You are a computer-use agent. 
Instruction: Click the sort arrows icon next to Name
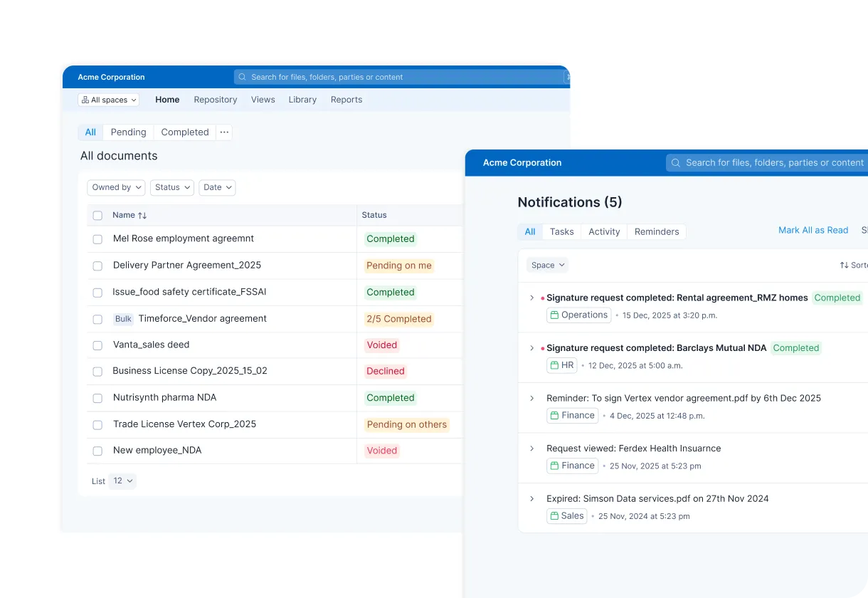pos(142,215)
